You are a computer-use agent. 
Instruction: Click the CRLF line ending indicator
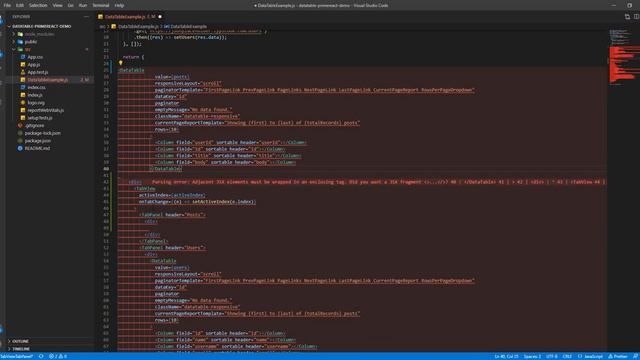(x=567, y=356)
